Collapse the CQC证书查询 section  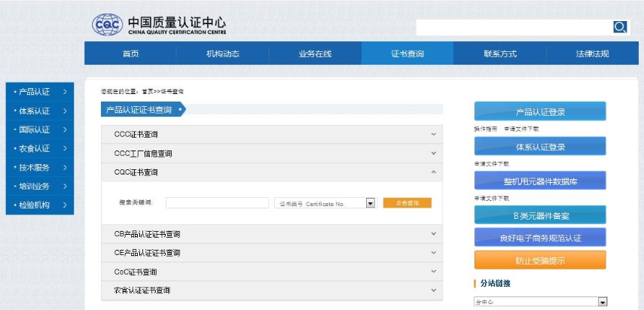click(x=433, y=172)
